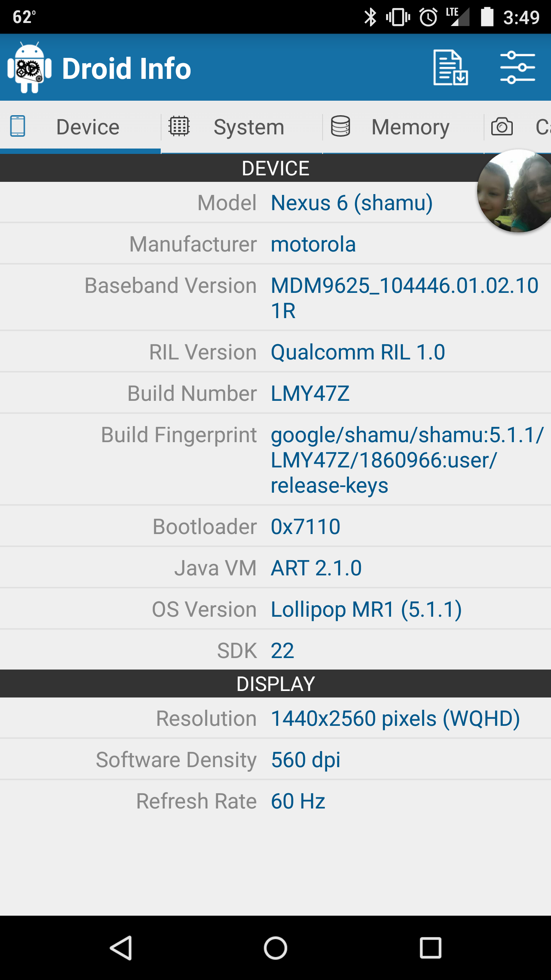This screenshot has height=980, width=551.
Task: Tap the Droid Info robot logo
Action: [29, 67]
